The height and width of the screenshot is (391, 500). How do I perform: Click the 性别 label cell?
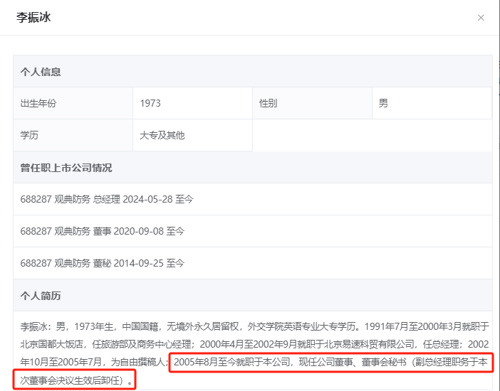tap(312, 103)
